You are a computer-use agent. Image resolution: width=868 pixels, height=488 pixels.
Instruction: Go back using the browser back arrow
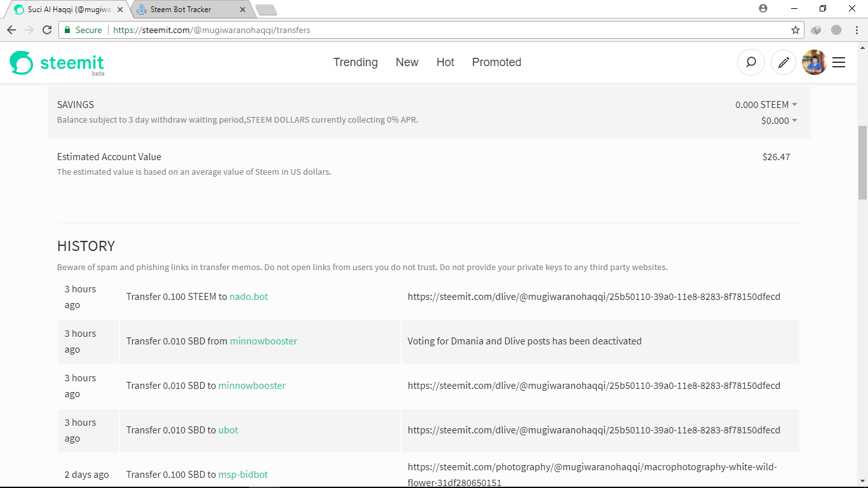pos(11,30)
